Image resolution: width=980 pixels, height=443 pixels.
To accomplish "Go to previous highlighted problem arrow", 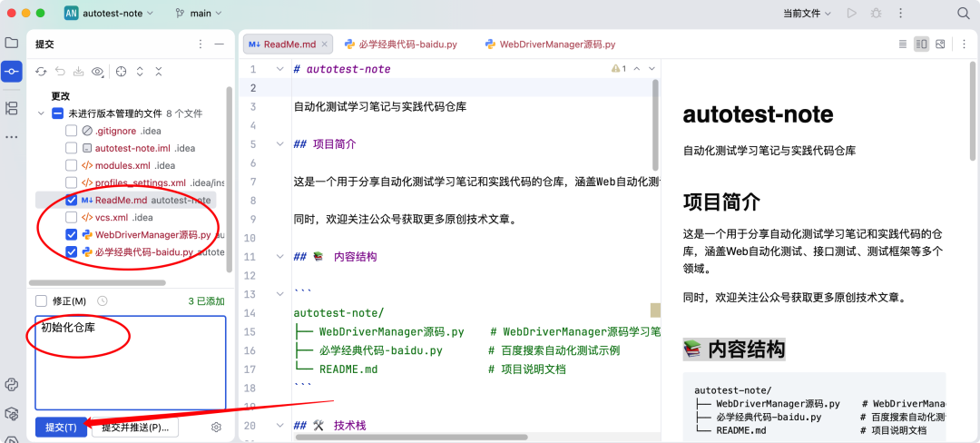I will [637, 69].
